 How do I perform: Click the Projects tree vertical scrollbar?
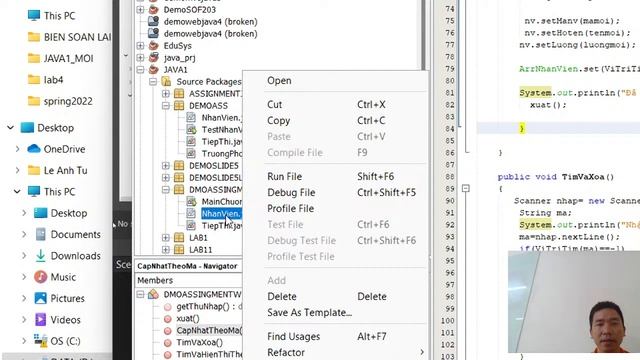pos(423,35)
